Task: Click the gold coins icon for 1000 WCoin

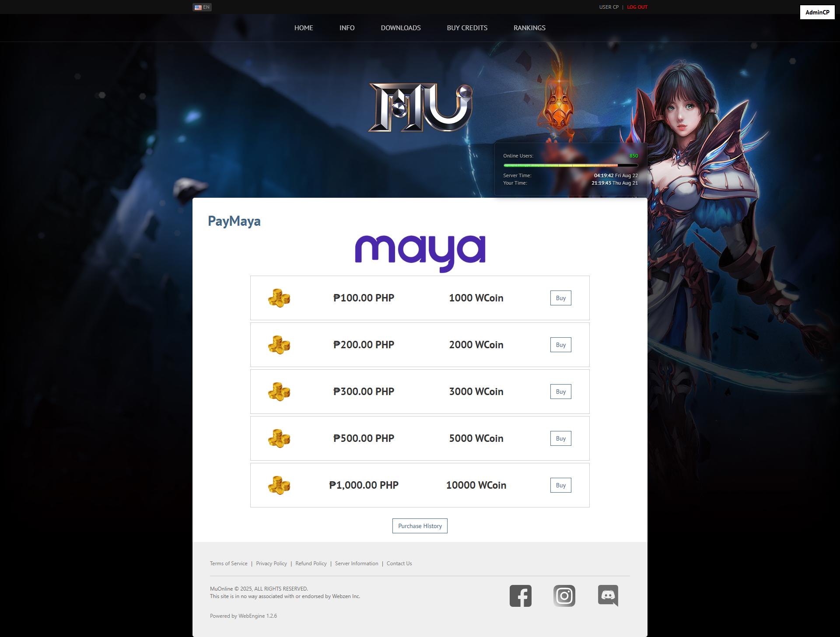Action: click(279, 298)
